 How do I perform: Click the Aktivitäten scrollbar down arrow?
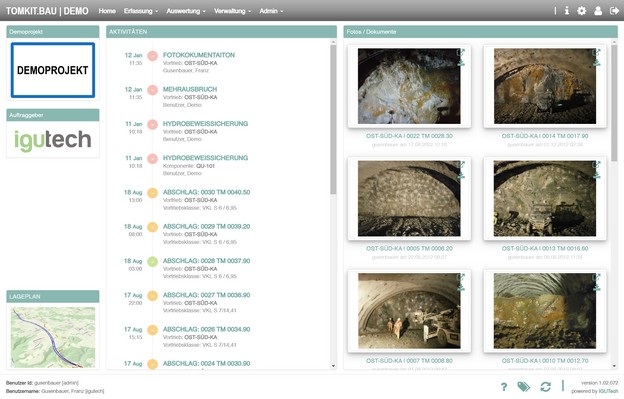pyautogui.click(x=333, y=366)
